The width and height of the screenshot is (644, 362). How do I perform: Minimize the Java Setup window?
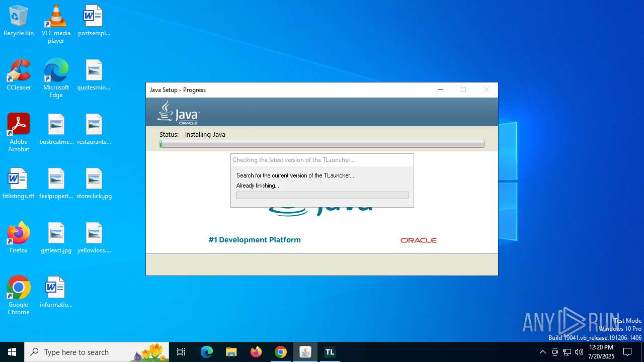coord(441,90)
